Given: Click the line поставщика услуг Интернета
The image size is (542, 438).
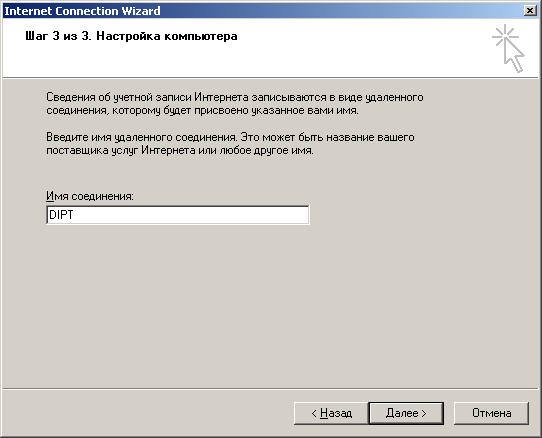Looking at the screenshot, I should tap(180, 151).
